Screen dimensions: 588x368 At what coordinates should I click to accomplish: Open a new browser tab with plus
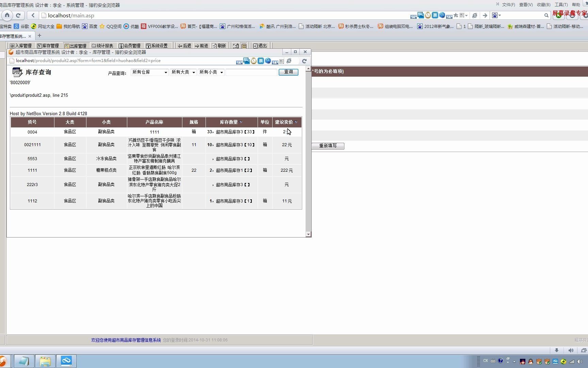pyautogui.click(x=39, y=35)
